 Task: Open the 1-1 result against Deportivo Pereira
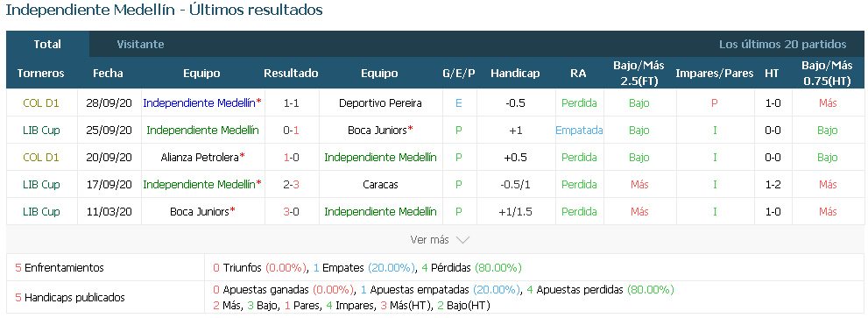(x=291, y=103)
